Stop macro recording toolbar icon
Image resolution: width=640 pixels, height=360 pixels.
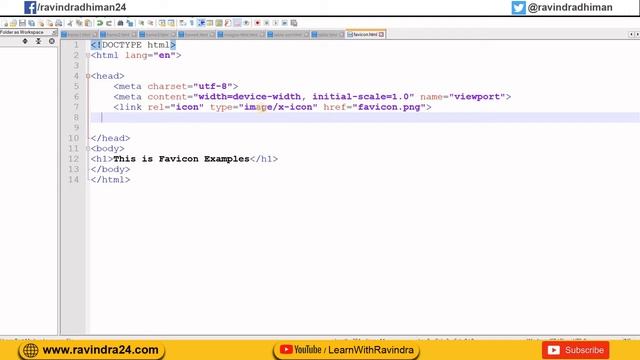click(267, 23)
